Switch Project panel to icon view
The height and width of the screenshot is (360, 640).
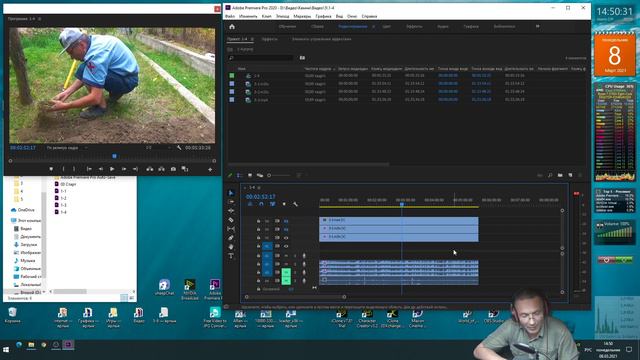coord(250,175)
